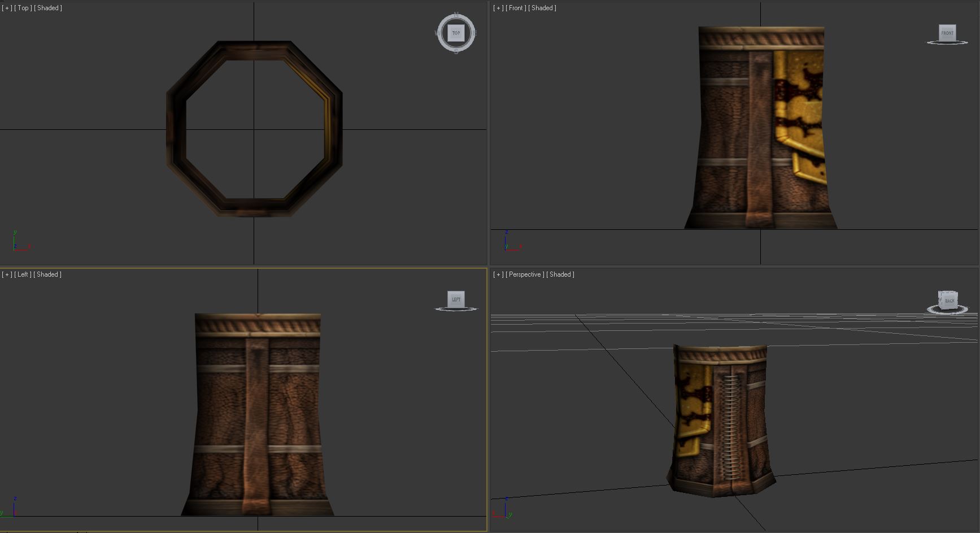Open the [+] general menu of Perspective viewport

[x=498, y=274]
